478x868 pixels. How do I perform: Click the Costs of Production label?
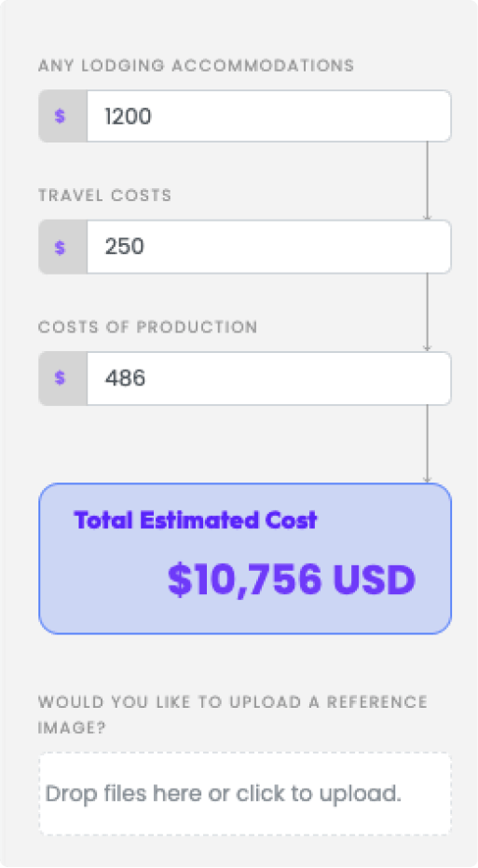coord(147,327)
